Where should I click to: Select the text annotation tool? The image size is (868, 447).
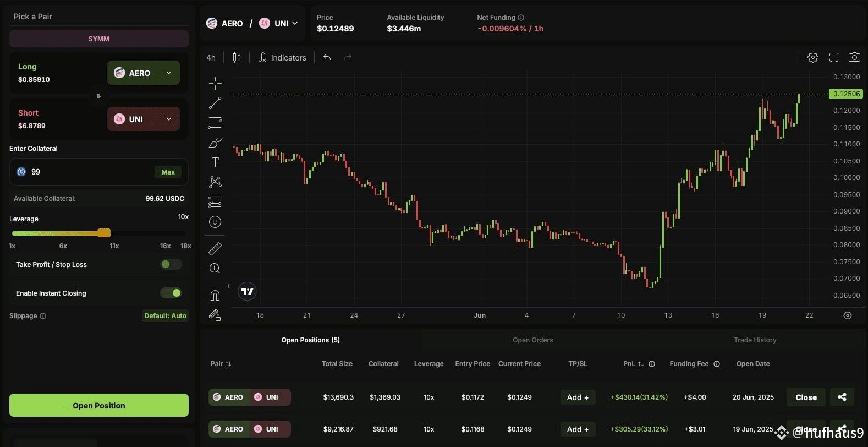[215, 162]
